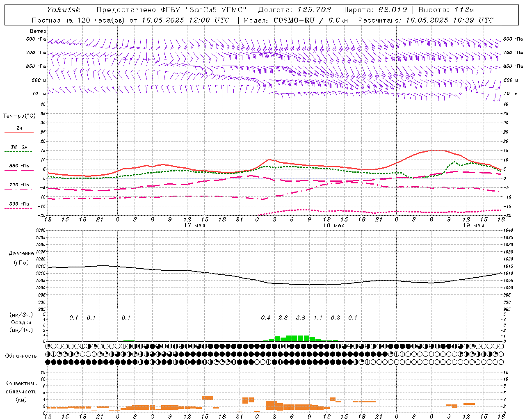Click the '1.1' precipitation value
Viewport: 525px width, 420px height.
[318, 318]
